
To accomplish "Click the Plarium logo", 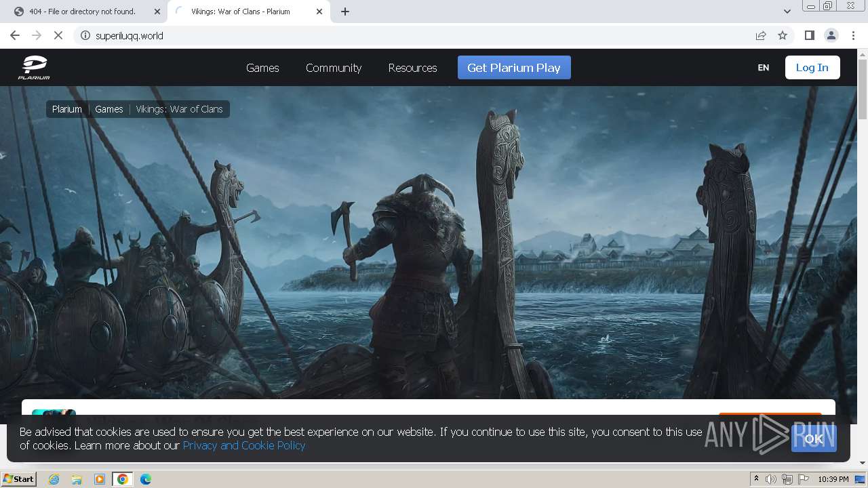I will coord(34,68).
